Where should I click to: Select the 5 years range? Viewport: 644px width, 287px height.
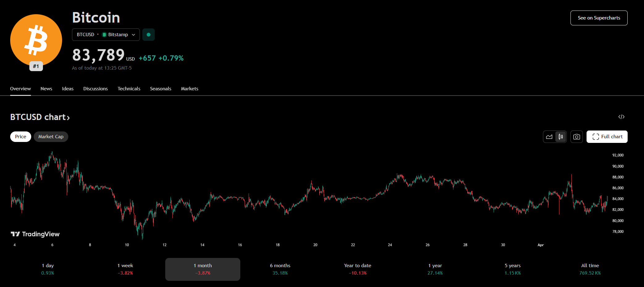pos(513,269)
